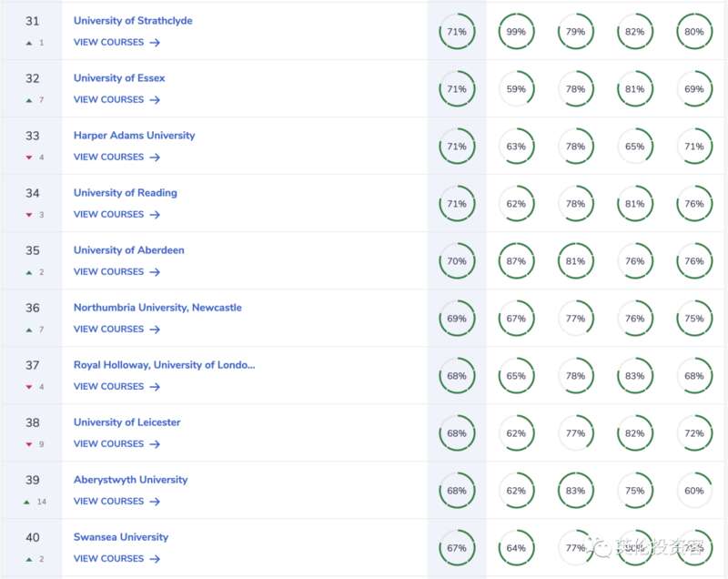Screen dimensions: 728x579
Task: Open University of Essex page
Action: pos(119,78)
